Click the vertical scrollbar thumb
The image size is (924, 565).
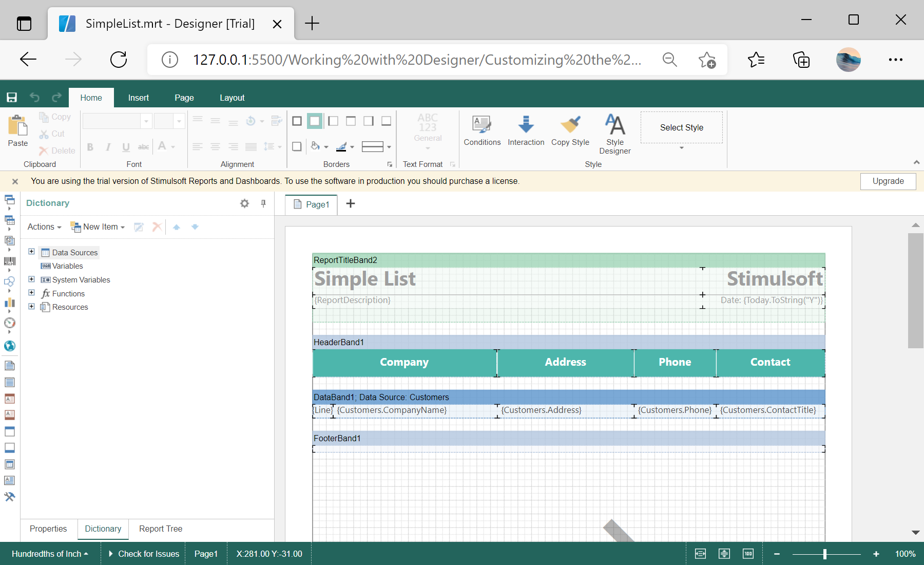pos(915,291)
